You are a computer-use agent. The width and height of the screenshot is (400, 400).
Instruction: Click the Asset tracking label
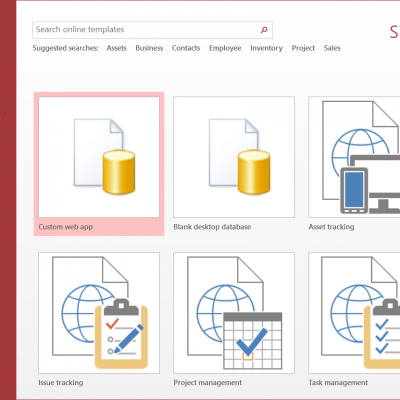pos(331,227)
